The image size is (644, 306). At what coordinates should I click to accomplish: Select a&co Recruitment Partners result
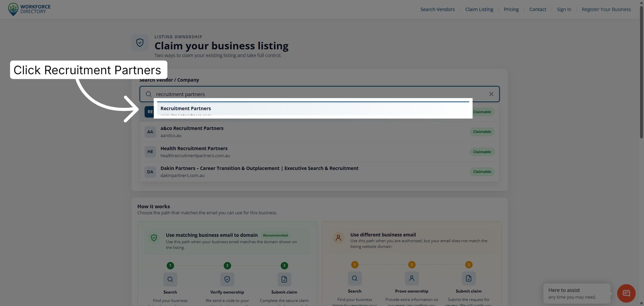[x=319, y=132]
